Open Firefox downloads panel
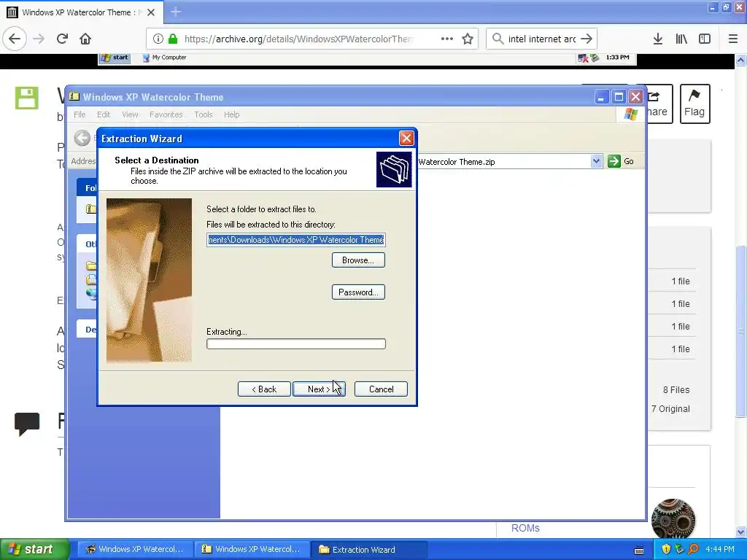This screenshot has height=560, width=747. [658, 39]
